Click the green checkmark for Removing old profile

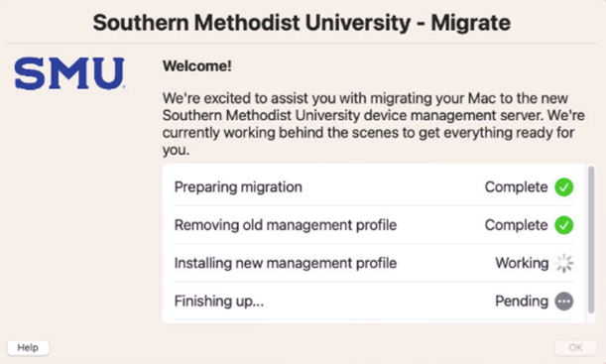pos(564,225)
